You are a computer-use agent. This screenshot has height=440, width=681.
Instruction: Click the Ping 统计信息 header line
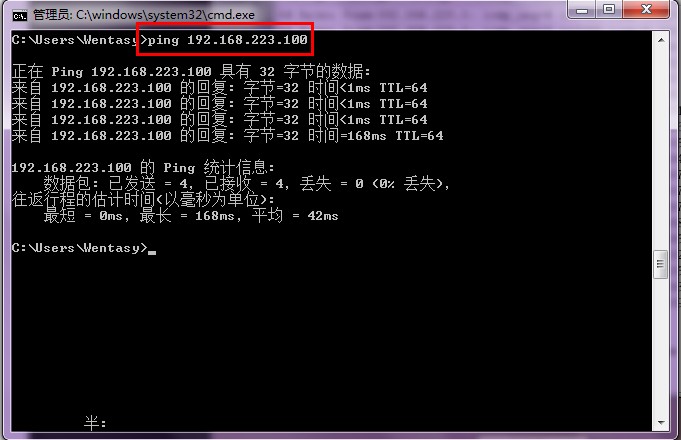(x=143, y=167)
